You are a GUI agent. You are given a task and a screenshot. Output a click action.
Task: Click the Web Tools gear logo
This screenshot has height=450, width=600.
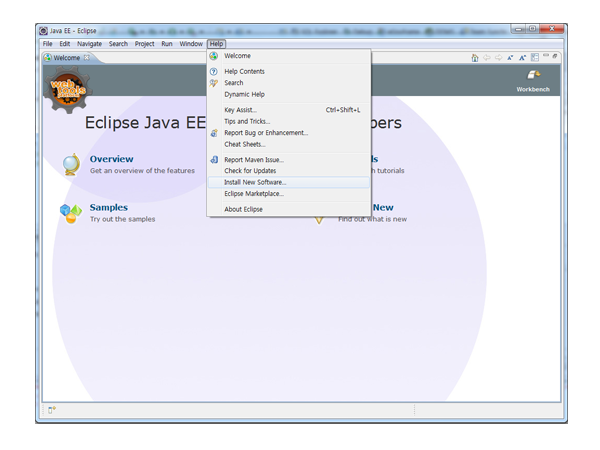[x=69, y=91]
